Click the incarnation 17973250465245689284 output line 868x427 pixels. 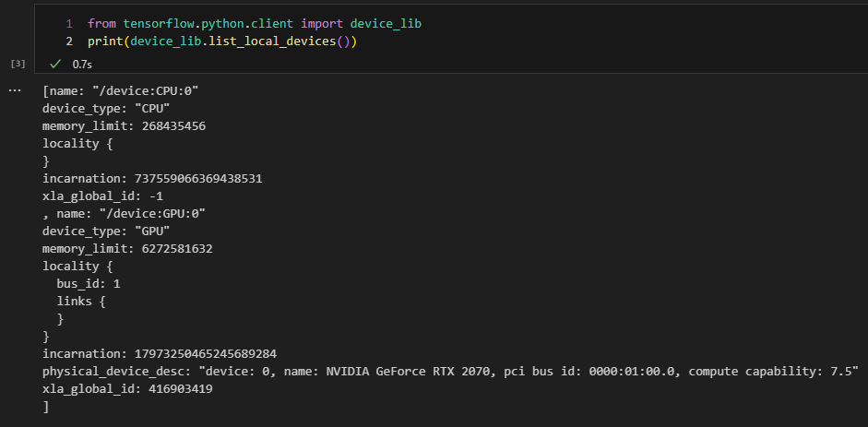[160, 353]
